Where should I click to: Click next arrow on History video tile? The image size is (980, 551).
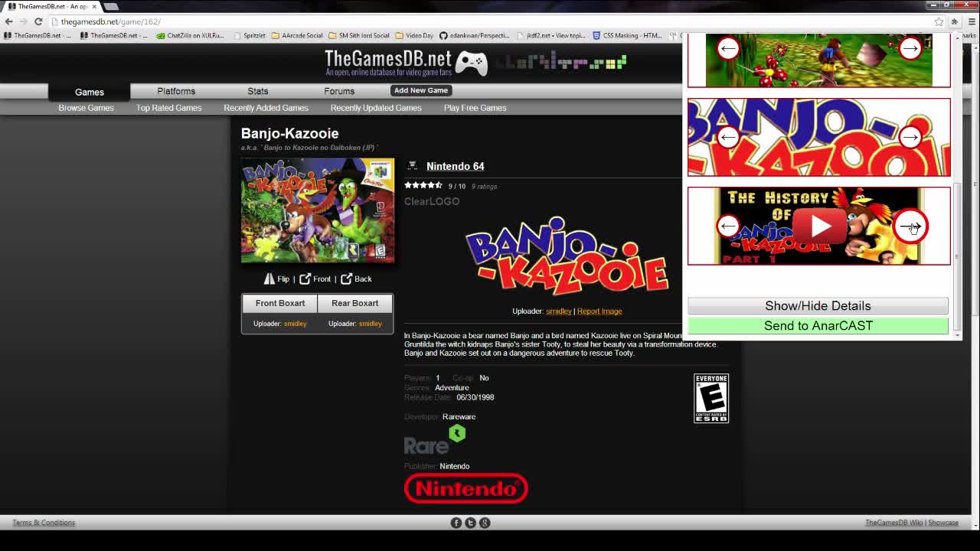(x=910, y=227)
